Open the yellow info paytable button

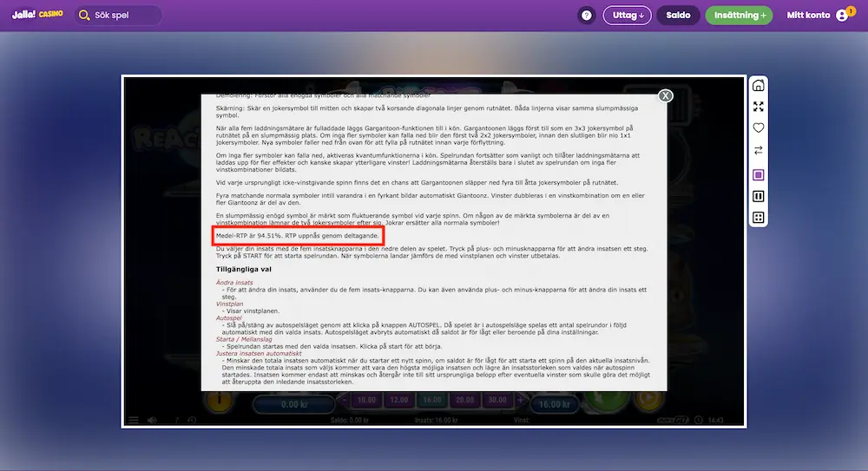tap(220, 402)
